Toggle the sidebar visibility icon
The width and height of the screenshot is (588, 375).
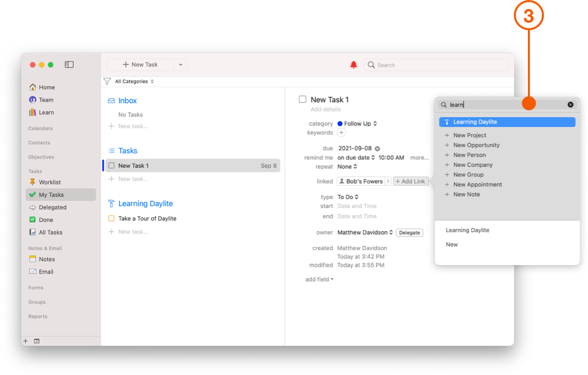pos(69,64)
